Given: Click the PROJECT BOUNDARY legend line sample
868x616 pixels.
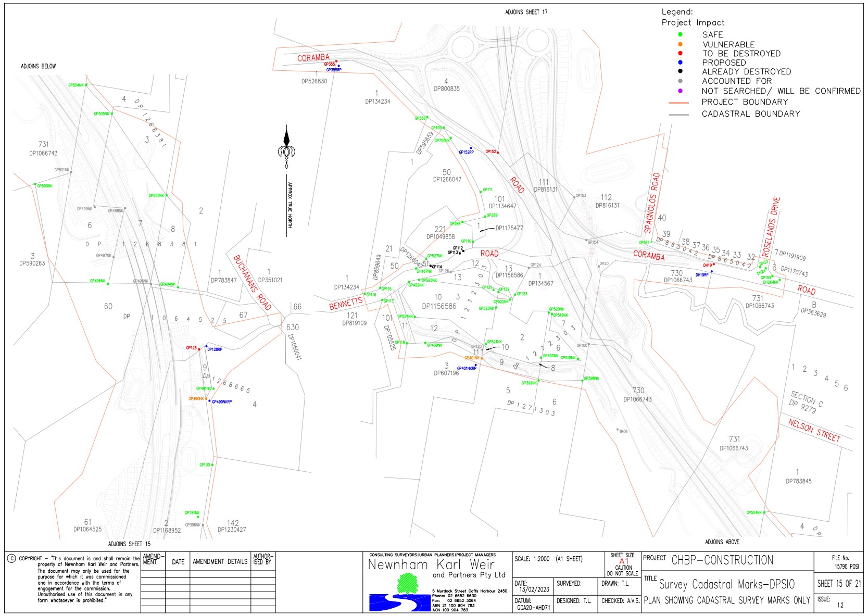Looking at the screenshot, I should point(678,103).
